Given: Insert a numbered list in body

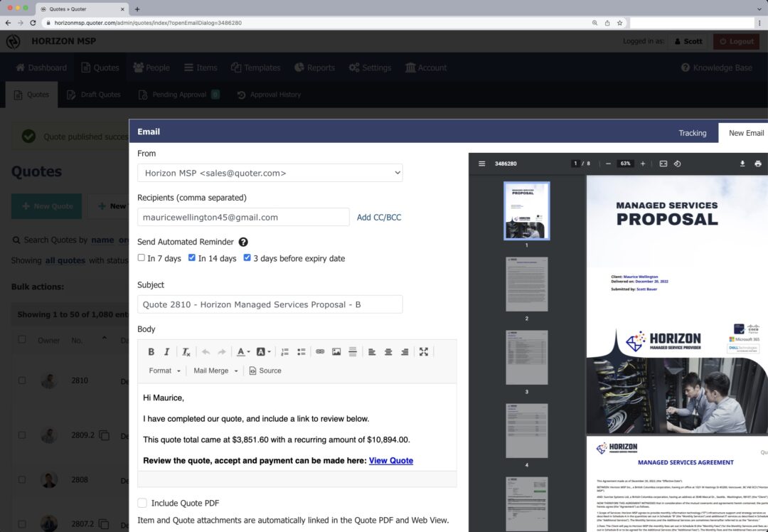Looking at the screenshot, I should pyautogui.click(x=284, y=351).
